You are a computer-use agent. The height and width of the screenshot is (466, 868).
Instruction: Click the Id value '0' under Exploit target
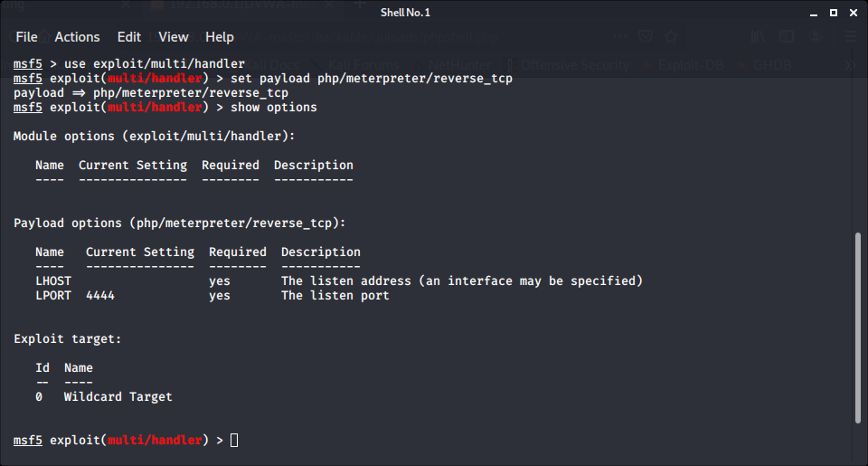pyautogui.click(x=39, y=396)
